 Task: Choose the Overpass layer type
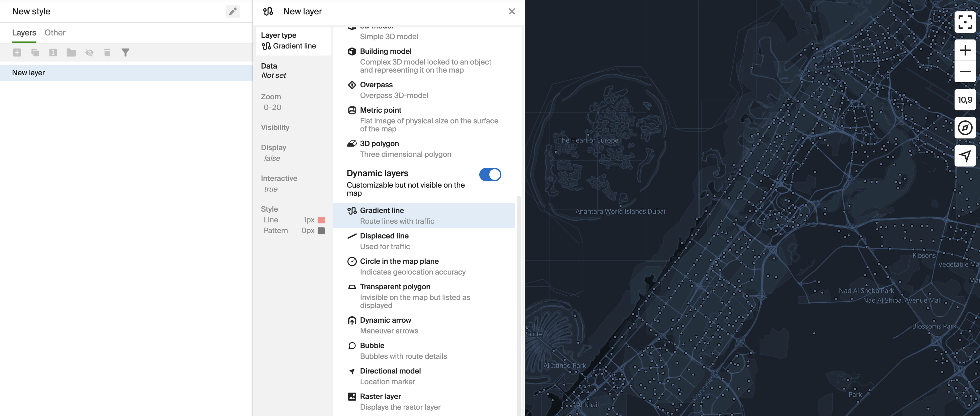pyautogui.click(x=424, y=90)
